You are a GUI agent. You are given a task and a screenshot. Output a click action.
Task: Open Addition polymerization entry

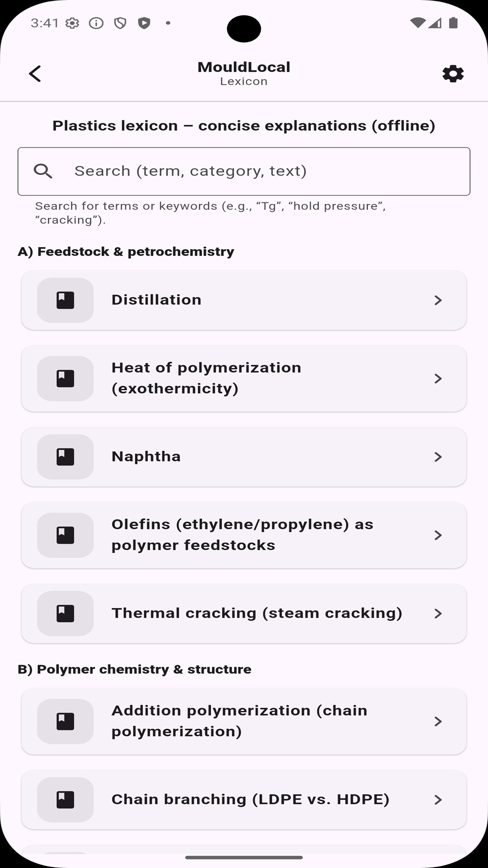(x=239, y=721)
